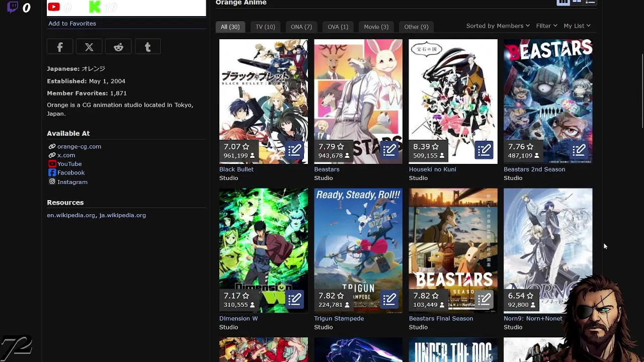This screenshot has width=644, height=362.
Task: Expand the Sorted by Members dropdown
Action: [498, 26]
